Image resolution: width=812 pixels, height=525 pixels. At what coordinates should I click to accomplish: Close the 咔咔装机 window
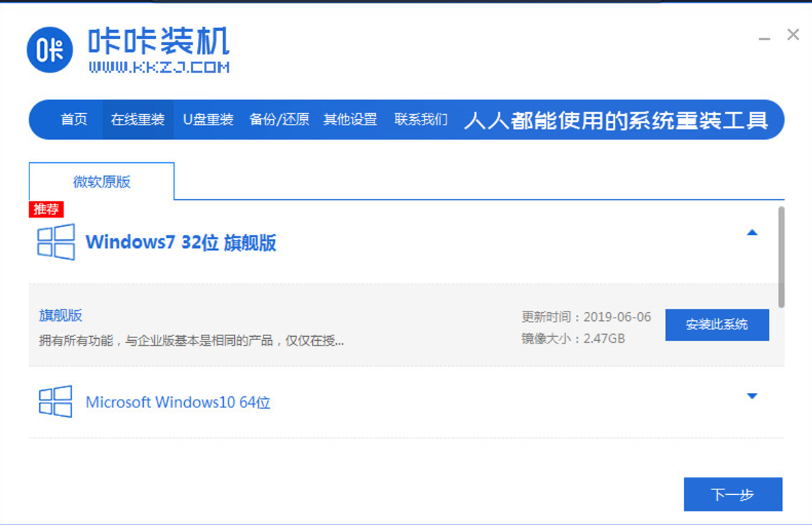793,35
